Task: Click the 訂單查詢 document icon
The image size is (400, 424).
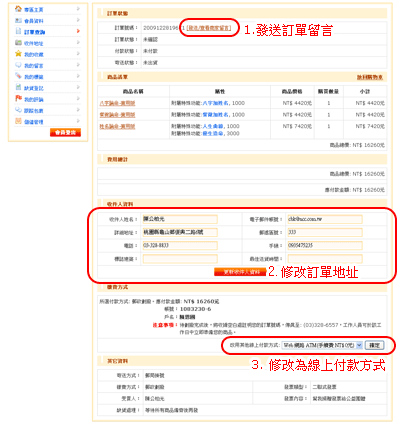Action: pos(18,31)
